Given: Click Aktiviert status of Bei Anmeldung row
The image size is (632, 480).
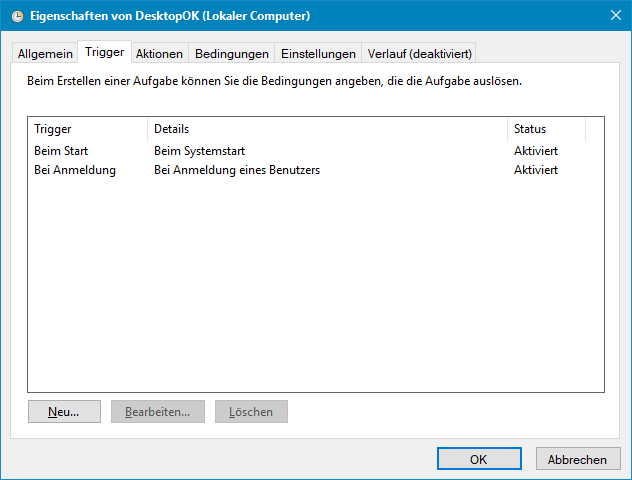Looking at the screenshot, I should pyautogui.click(x=536, y=170).
